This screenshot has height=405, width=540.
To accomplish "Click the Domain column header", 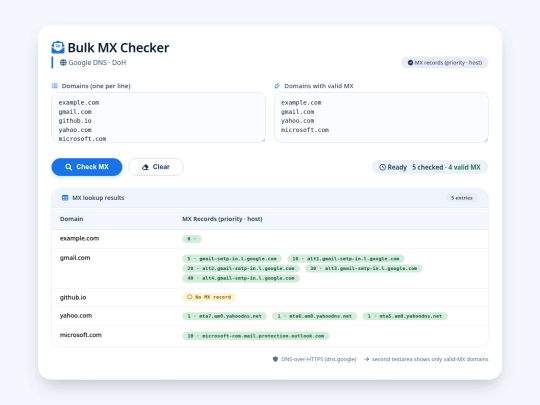I will (72, 219).
